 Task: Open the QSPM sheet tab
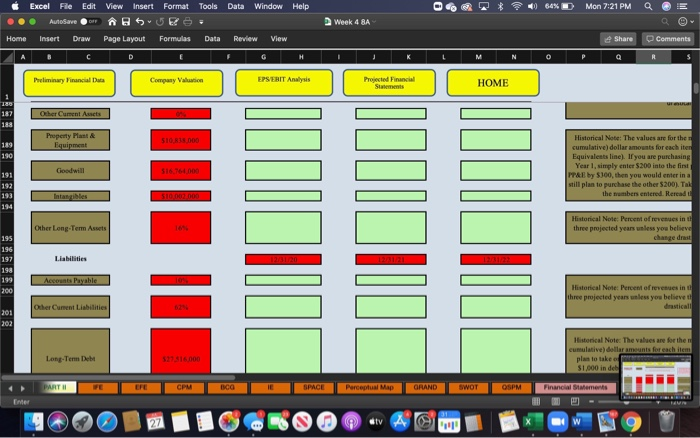tap(512, 388)
